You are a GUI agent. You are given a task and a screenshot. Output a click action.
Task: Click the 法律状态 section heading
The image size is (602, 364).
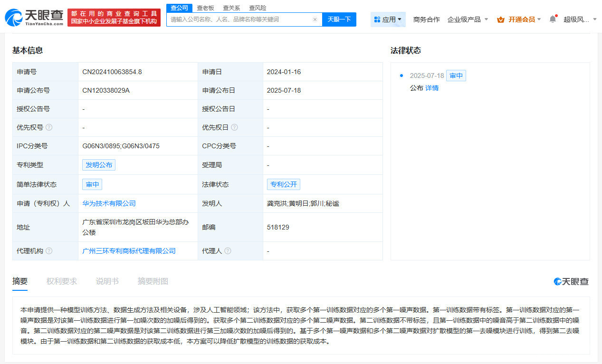tap(406, 50)
